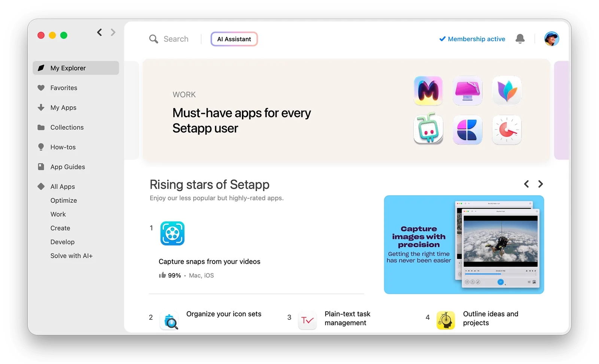The width and height of the screenshot is (599, 364).
Task: Click Organize your icon sets
Action: (x=224, y=314)
